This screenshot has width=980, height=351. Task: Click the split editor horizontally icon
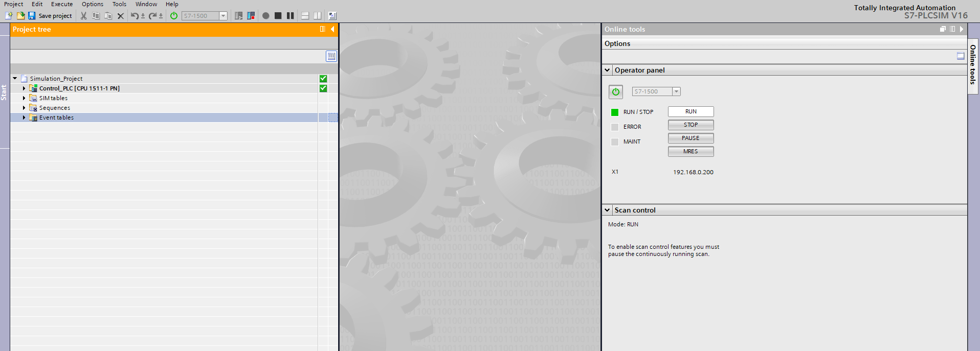pos(305,16)
